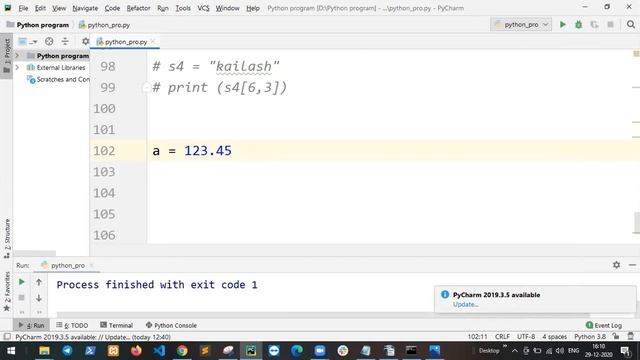Close the python_pro.py editor tab
The height and width of the screenshot is (360, 640).
click(153, 42)
